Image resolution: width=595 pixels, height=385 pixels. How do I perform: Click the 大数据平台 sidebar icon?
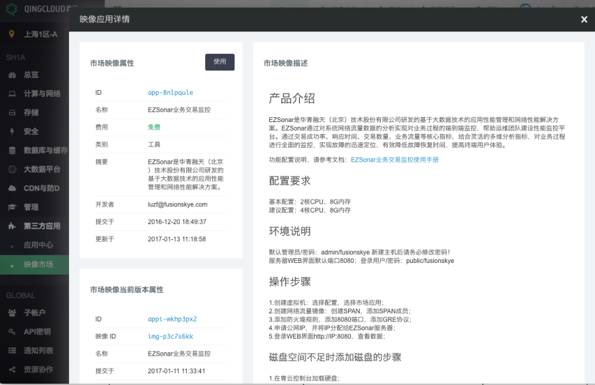[12, 170]
